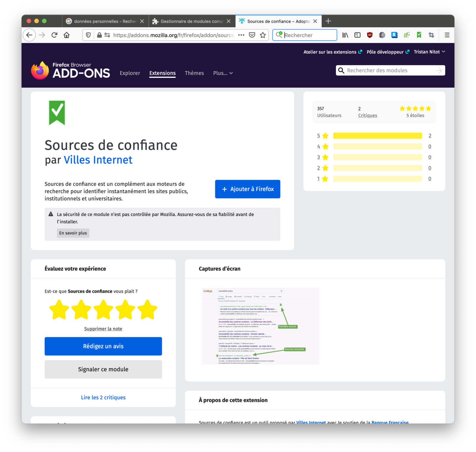Filter reviews by 1 star row

pos(374,179)
